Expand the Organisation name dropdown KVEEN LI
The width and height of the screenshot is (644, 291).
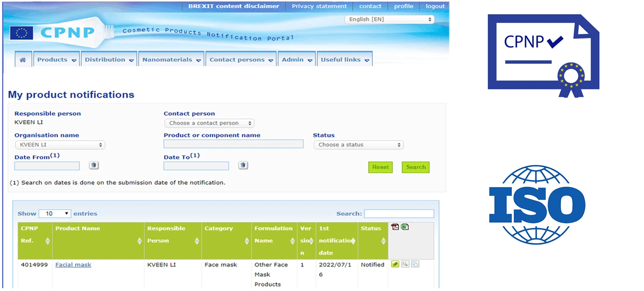(x=60, y=145)
